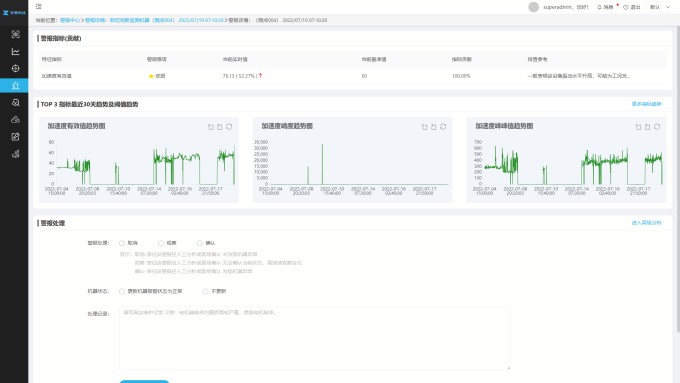
Task: Select the 取消 alarm handling radio
Action: (122, 243)
